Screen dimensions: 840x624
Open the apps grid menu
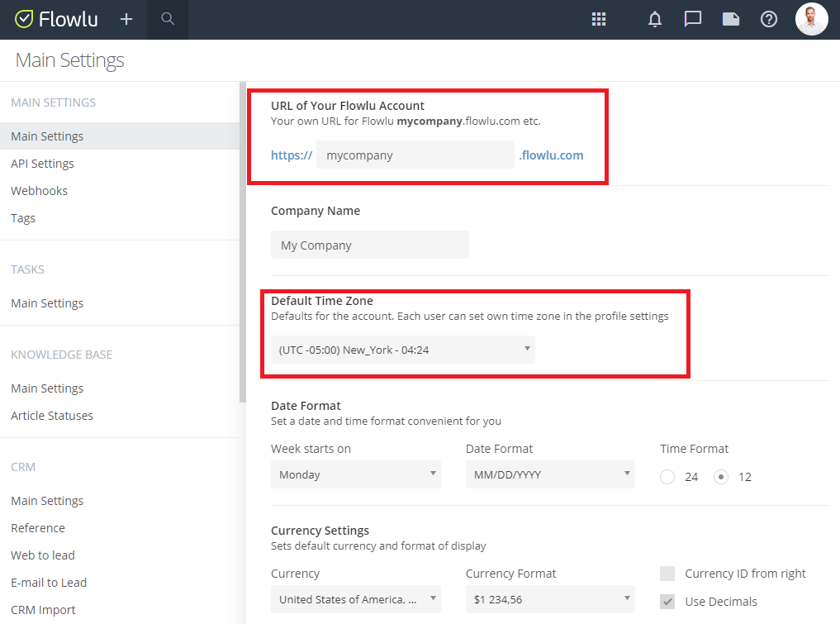598,19
